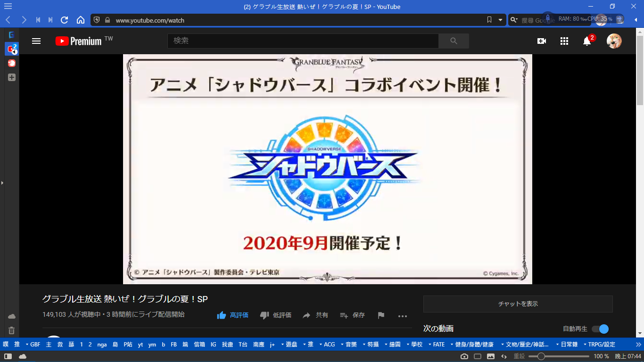Open the ACG bookmark folder

327,345
